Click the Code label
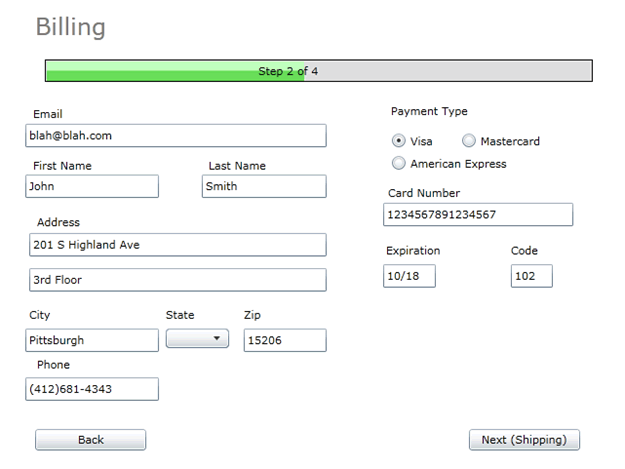 [x=525, y=251]
